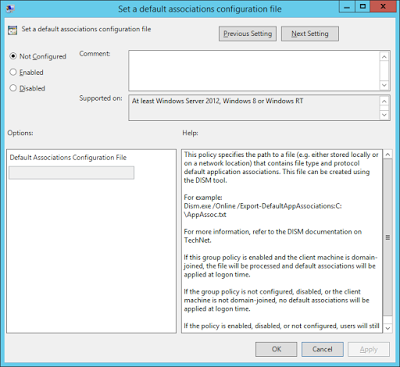Select the Enabled radio button
This screenshot has width=400, height=367.
[13, 72]
